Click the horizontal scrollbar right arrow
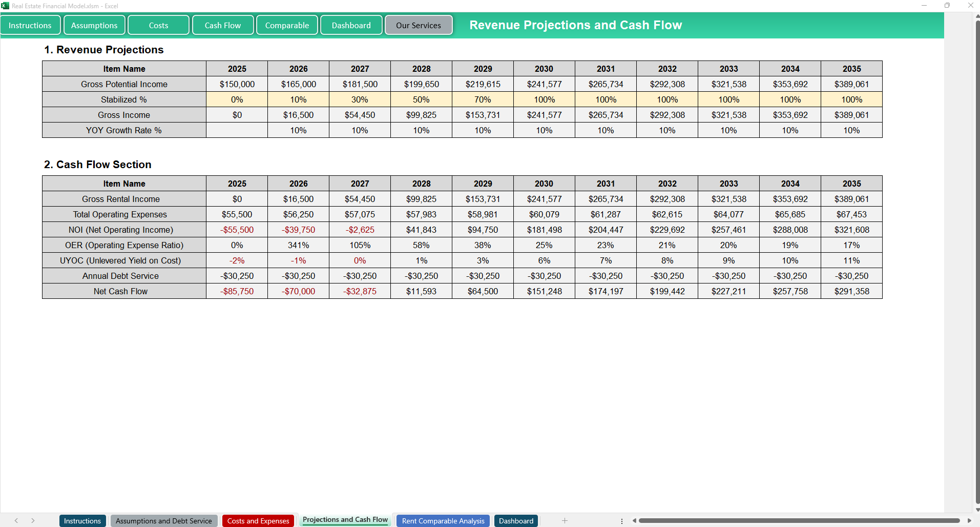 click(969, 521)
